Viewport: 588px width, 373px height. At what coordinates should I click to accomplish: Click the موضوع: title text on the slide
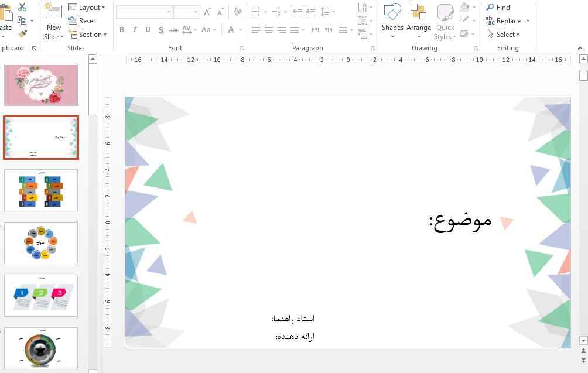[460, 221]
